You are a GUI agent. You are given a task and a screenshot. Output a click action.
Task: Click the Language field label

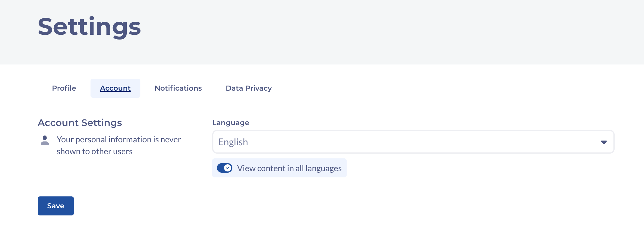pos(231,123)
